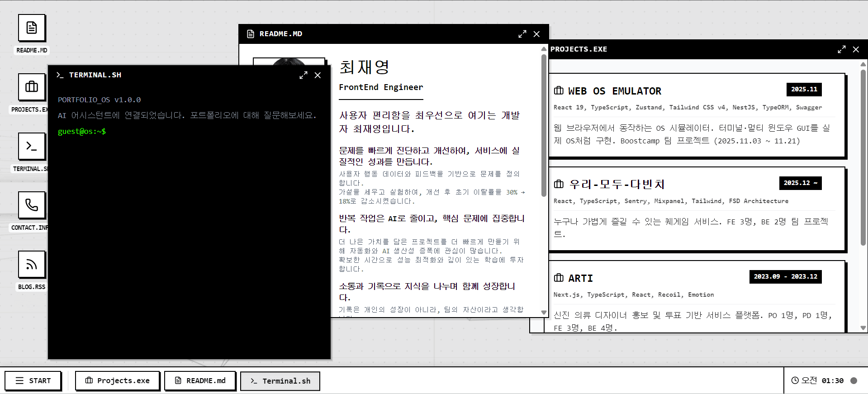The image size is (868, 394).
Task: Click the clock in the taskbar tray
Action: (x=817, y=380)
